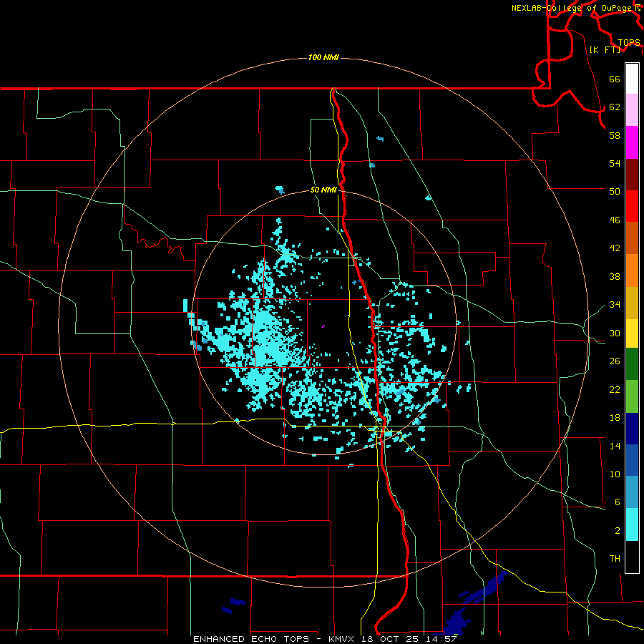
Task: Click the dark red maroon legend swatch
Action: tap(632, 174)
